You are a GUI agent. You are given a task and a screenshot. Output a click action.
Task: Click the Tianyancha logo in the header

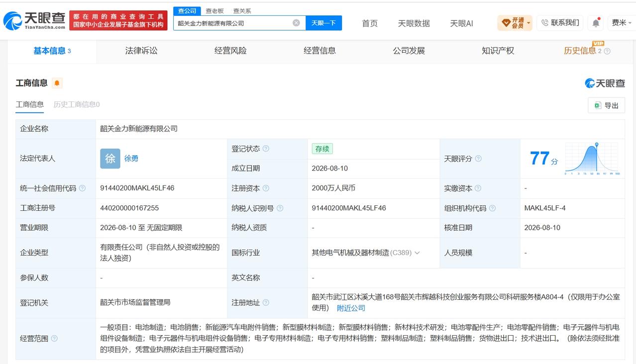tap(34, 20)
